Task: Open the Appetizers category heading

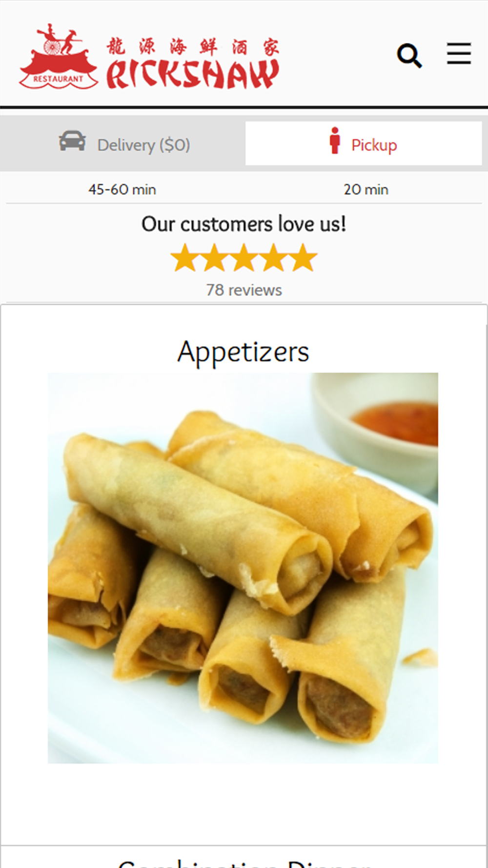Action: tap(243, 352)
